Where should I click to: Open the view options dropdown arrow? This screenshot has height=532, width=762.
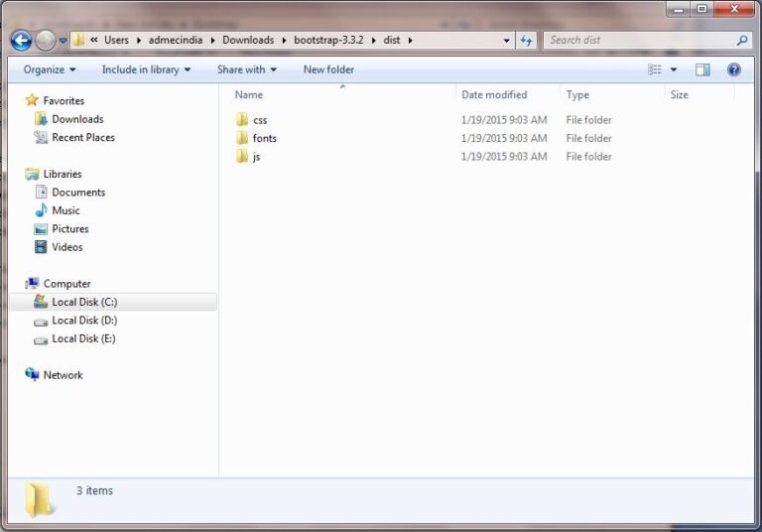[674, 69]
